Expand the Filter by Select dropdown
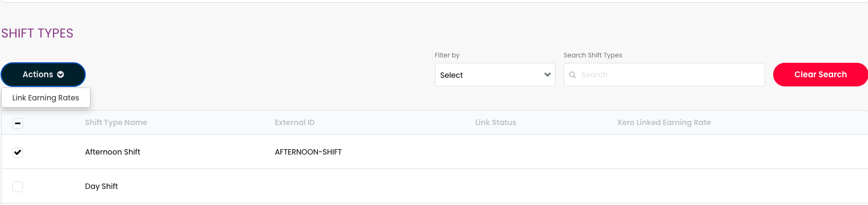868x205 pixels. (495, 75)
